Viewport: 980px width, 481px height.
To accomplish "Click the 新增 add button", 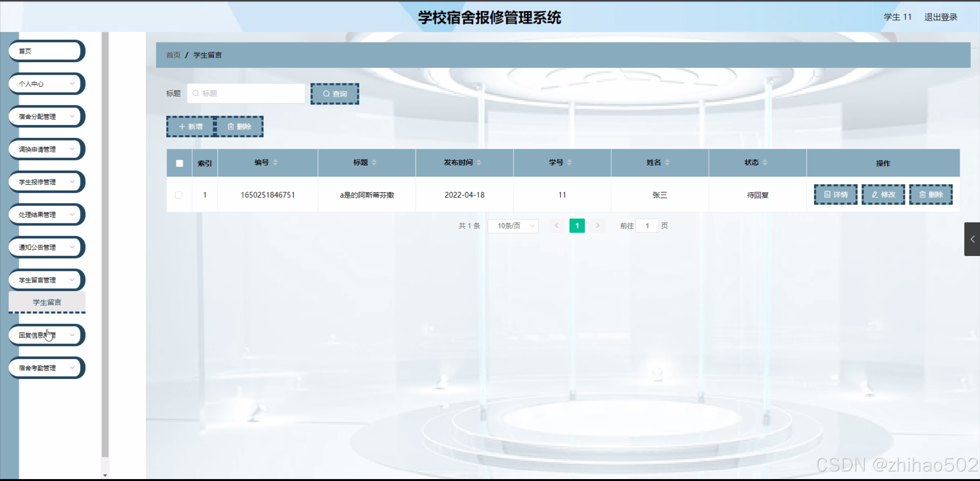I will point(191,127).
